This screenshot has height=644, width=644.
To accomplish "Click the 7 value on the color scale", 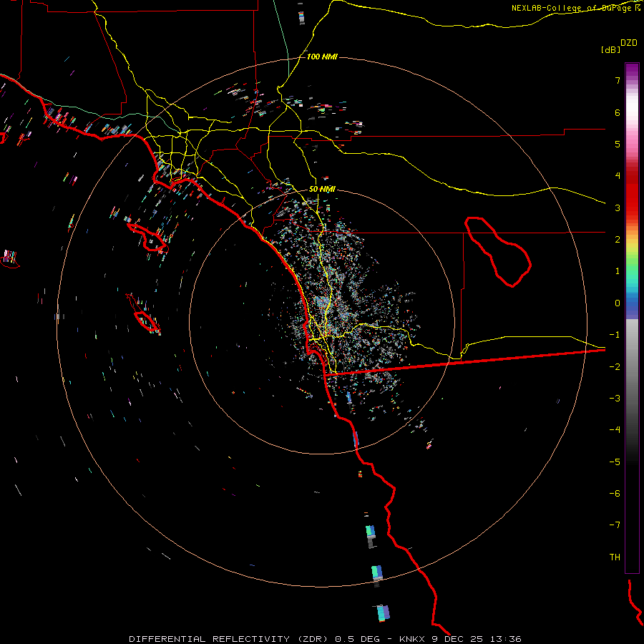I will point(618,80).
